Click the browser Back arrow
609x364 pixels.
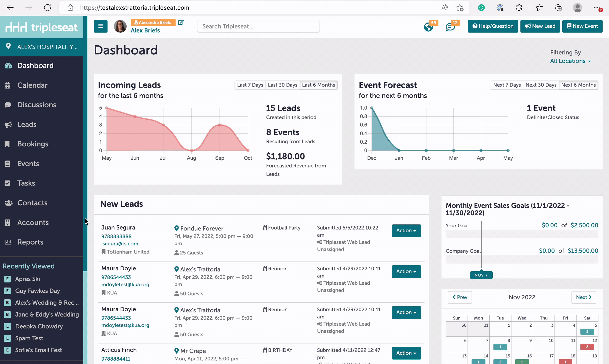pyautogui.click(x=10, y=8)
